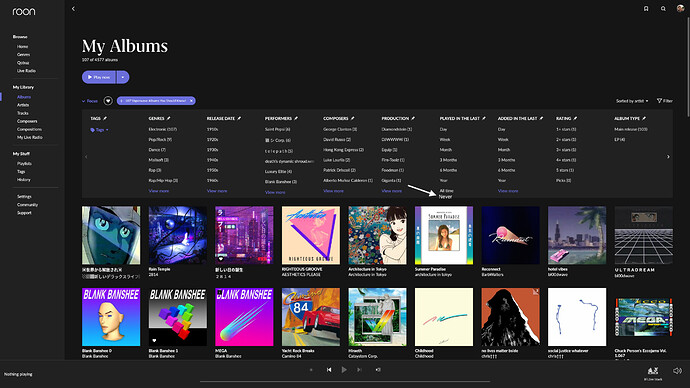690x388 pixels.
Task: Filter by EP album type
Action: [x=620, y=139]
